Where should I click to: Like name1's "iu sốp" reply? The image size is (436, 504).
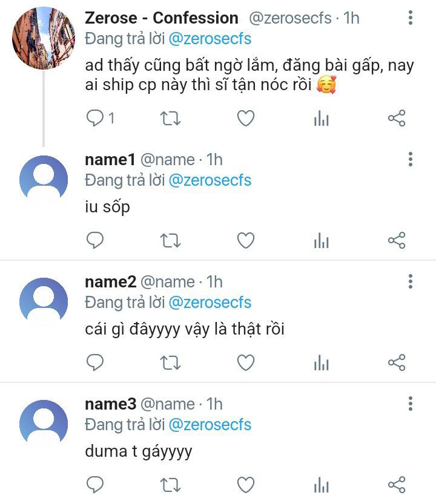(x=245, y=241)
